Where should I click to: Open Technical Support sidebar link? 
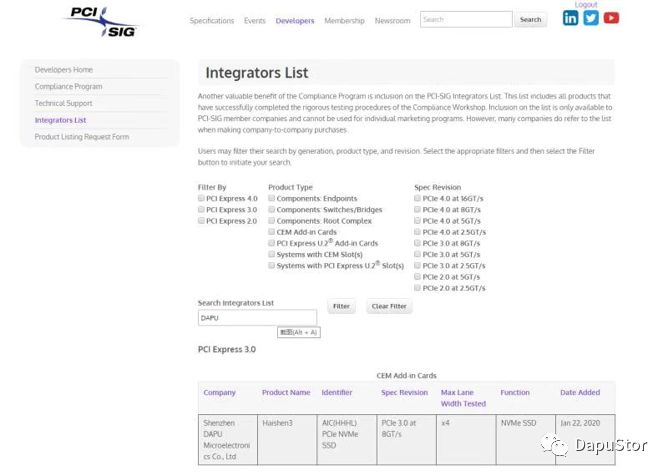click(63, 103)
